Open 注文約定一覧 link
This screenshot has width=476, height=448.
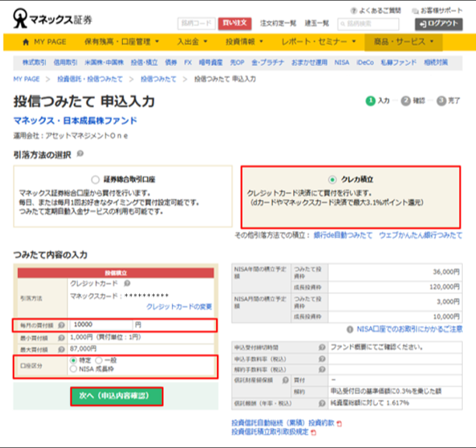click(278, 23)
